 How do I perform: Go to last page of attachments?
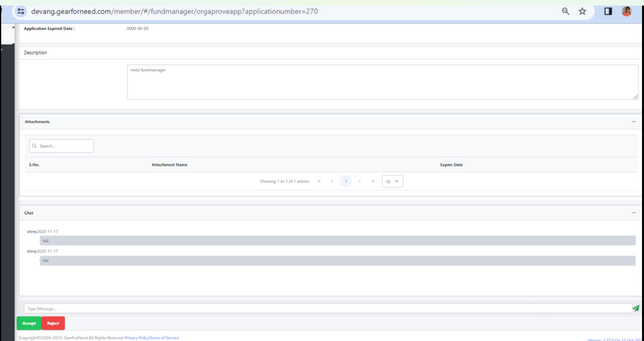[373, 181]
